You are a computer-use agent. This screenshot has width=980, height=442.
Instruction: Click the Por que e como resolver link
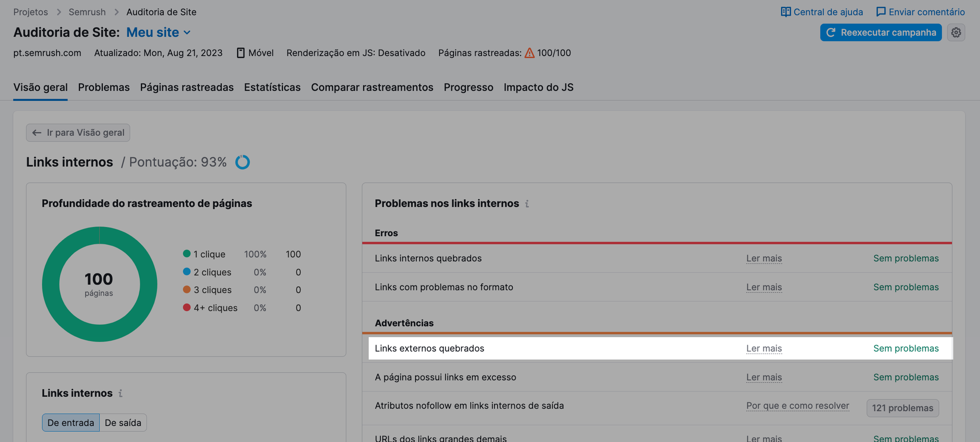(x=798, y=406)
